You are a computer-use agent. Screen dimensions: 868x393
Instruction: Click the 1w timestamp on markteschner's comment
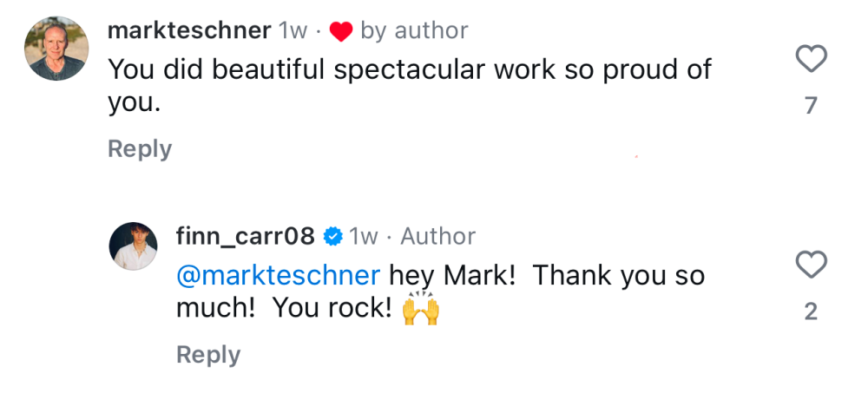click(x=293, y=30)
